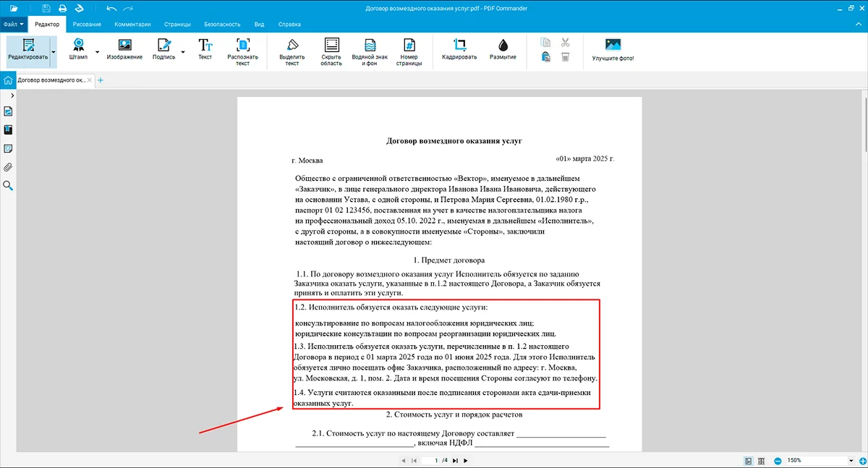Insert an image with Изображение
868x468 pixels.
point(124,49)
